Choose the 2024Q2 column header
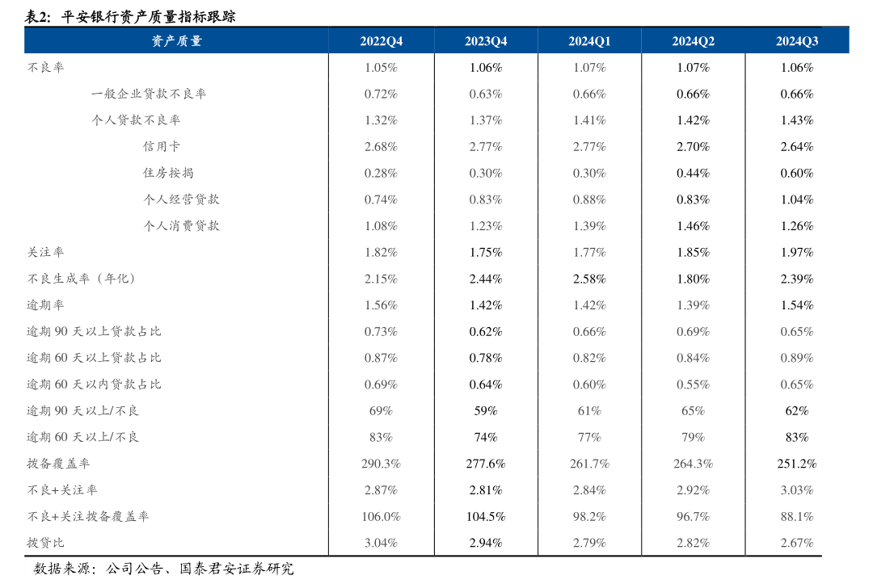The width and height of the screenshot is (873, 588). click(x=693, y=41)
